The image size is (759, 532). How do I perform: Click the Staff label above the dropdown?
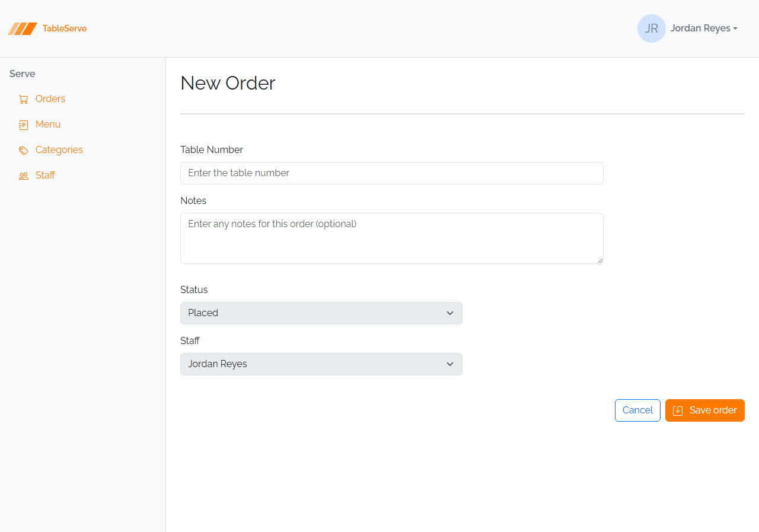(x=190, y=341)
